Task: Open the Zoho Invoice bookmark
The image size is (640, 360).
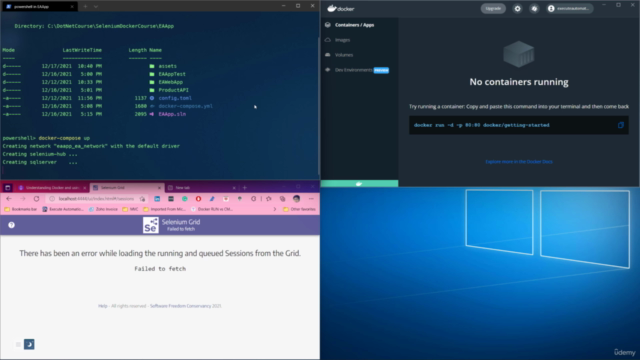Action: 103,209
